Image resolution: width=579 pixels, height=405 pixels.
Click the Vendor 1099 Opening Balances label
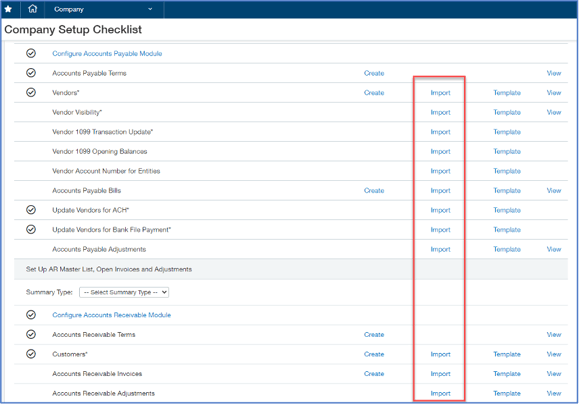(100, 151)
